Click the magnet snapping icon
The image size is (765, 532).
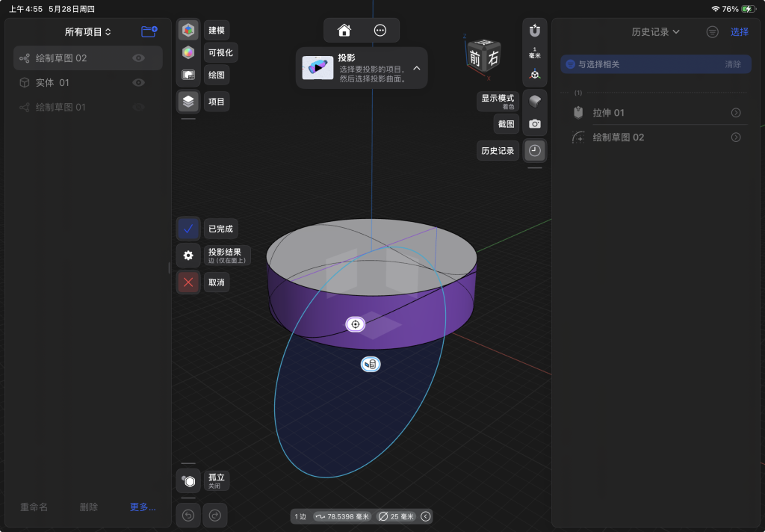[535, 30]
